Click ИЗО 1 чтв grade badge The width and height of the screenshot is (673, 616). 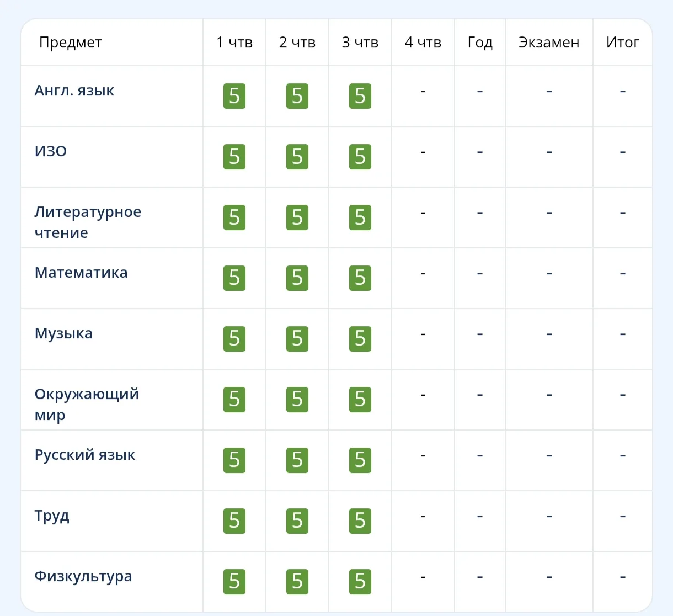click(234, 157)
